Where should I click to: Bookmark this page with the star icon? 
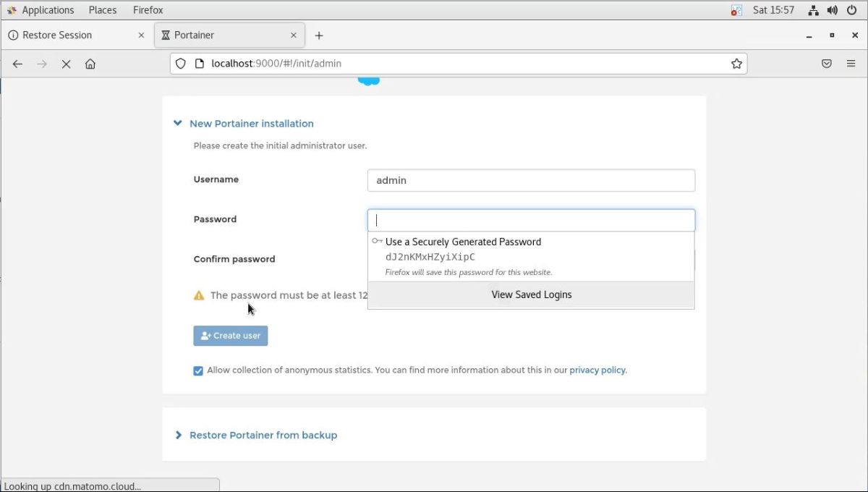click(x=736, y=64)
